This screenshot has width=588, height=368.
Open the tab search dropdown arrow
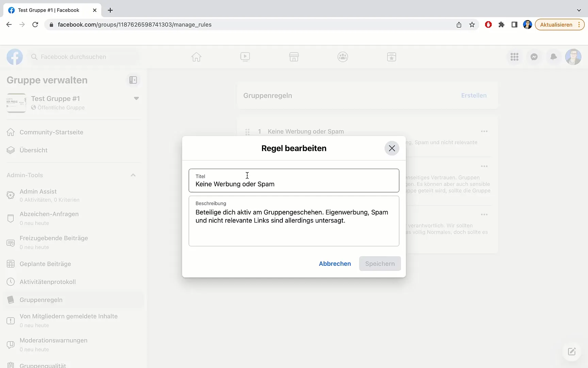pyautogui.click(x=579, y=10)
